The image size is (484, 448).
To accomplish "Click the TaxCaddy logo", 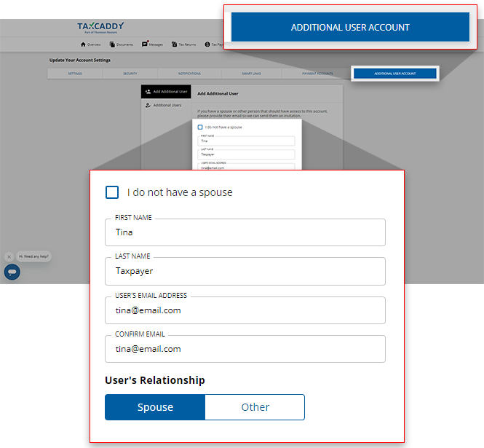I will point(100,28).
